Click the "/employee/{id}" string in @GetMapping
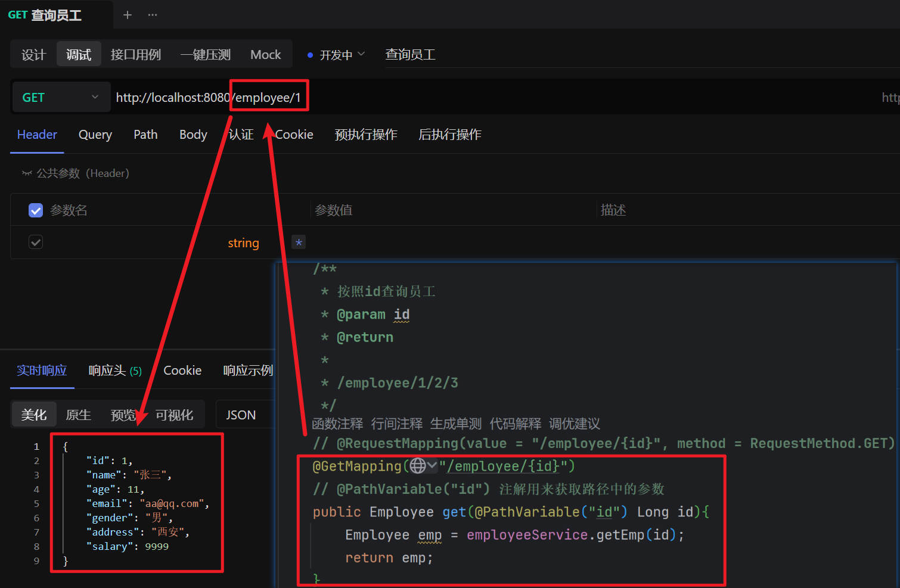This screenshot has height=588, width=900. click(503, 466)
